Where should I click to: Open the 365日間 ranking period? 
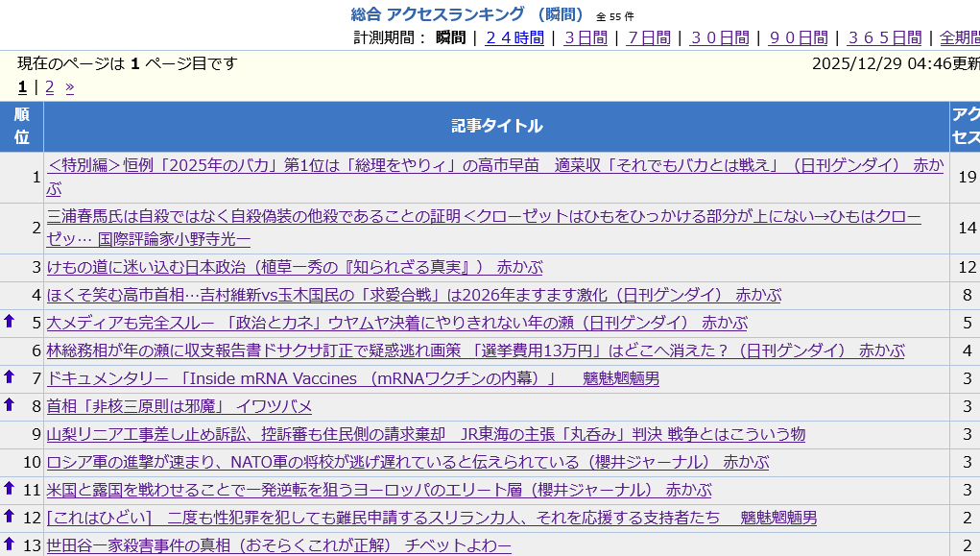884,37
